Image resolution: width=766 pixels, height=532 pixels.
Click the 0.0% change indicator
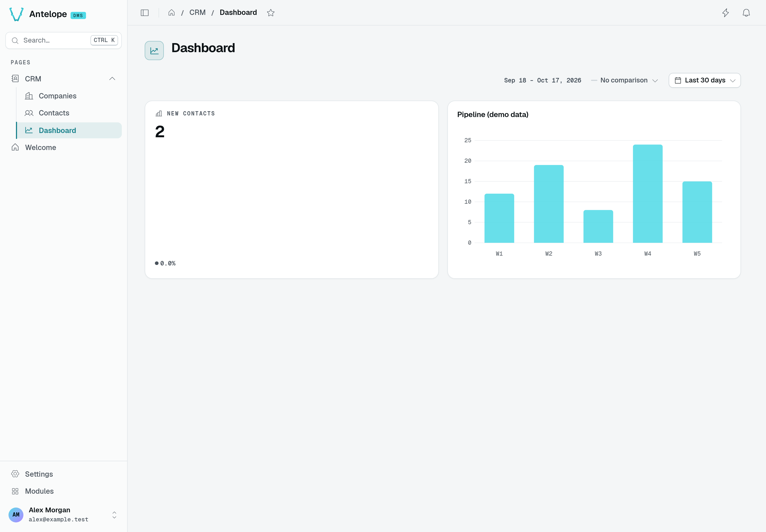[x=165, y=263]
